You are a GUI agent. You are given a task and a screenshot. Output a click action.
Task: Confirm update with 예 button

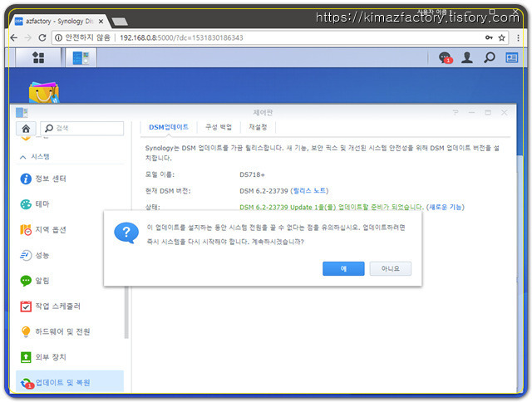point(343,268)
